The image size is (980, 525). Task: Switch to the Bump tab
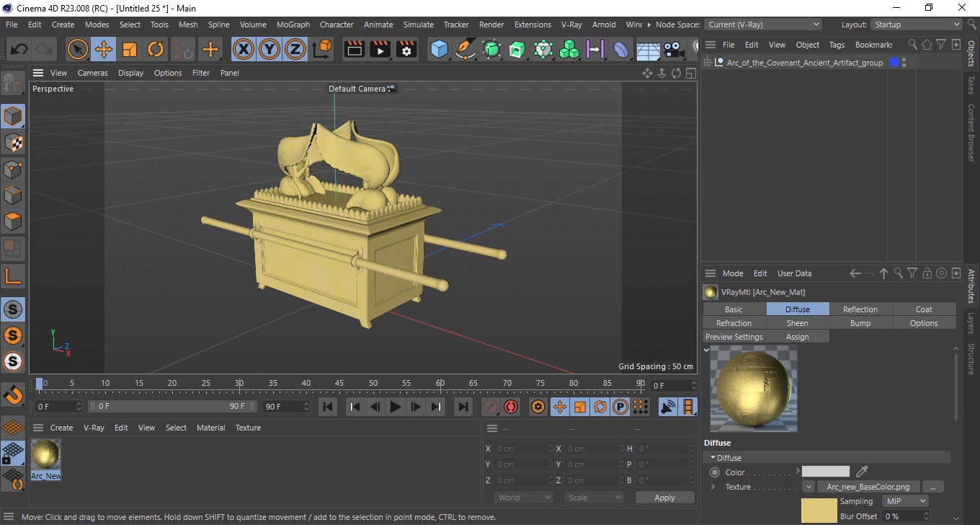(860, 323)
